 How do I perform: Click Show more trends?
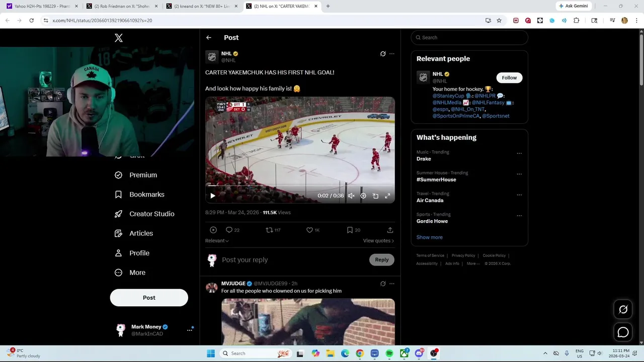point(430,237)
